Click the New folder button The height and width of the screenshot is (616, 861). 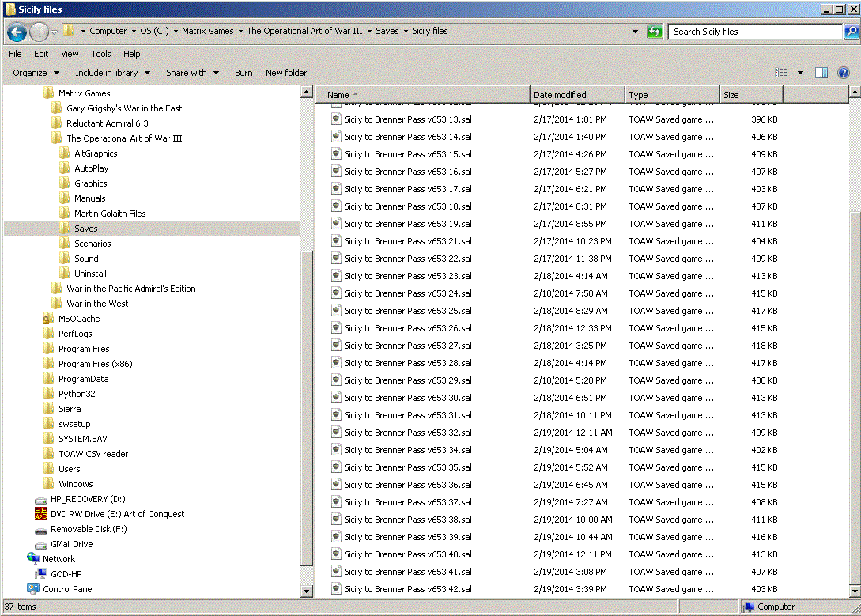pos(286,73)
